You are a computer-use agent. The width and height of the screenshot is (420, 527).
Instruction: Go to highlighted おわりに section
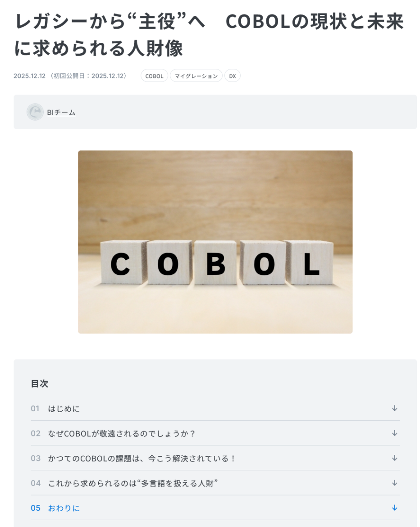click(x=64, y=508)
